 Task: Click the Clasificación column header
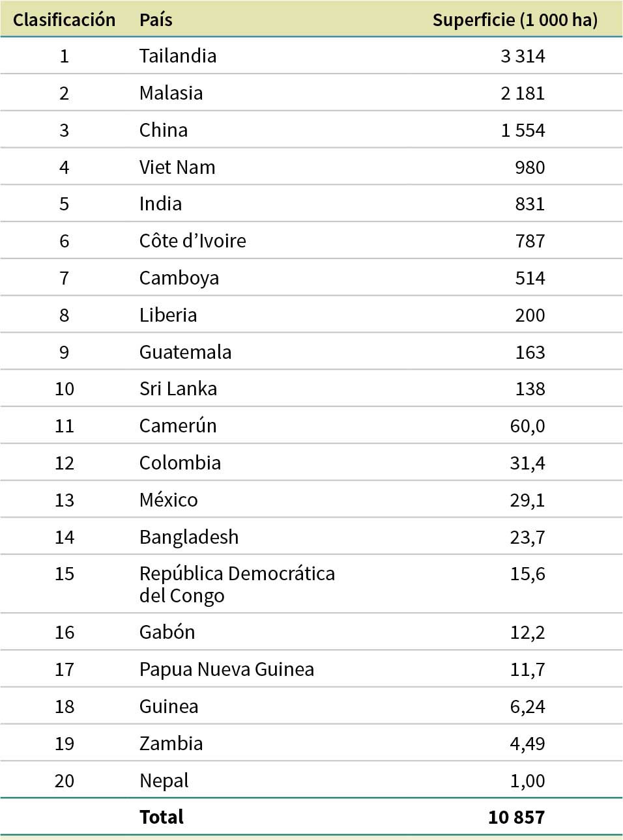point(64,20)
